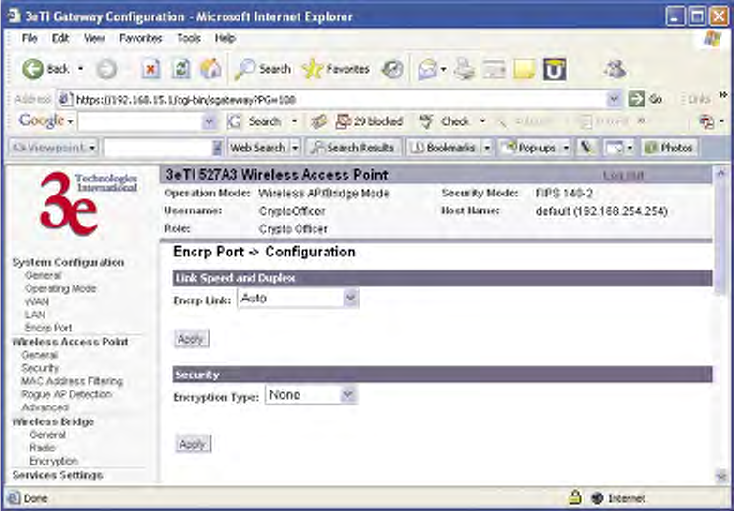Click the Google toolbar logo

[41, 121]
